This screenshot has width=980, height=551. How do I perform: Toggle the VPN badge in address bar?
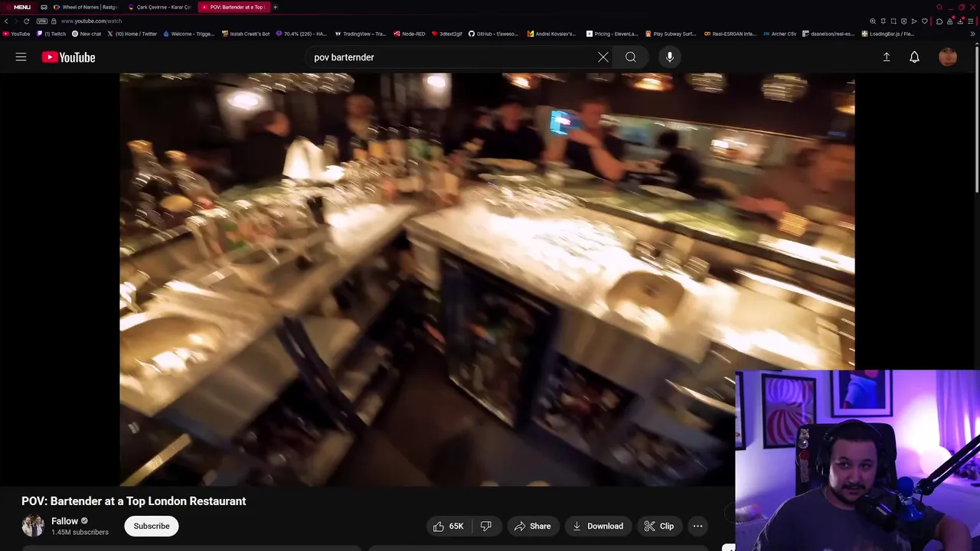pyautogui.click(x=42, y=21)
